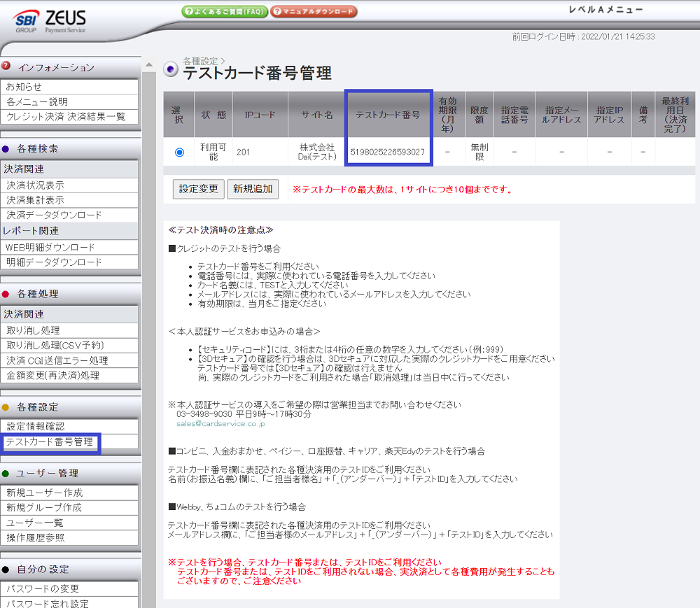Click the レポート関連 sidebar heading

pos(69,231)
